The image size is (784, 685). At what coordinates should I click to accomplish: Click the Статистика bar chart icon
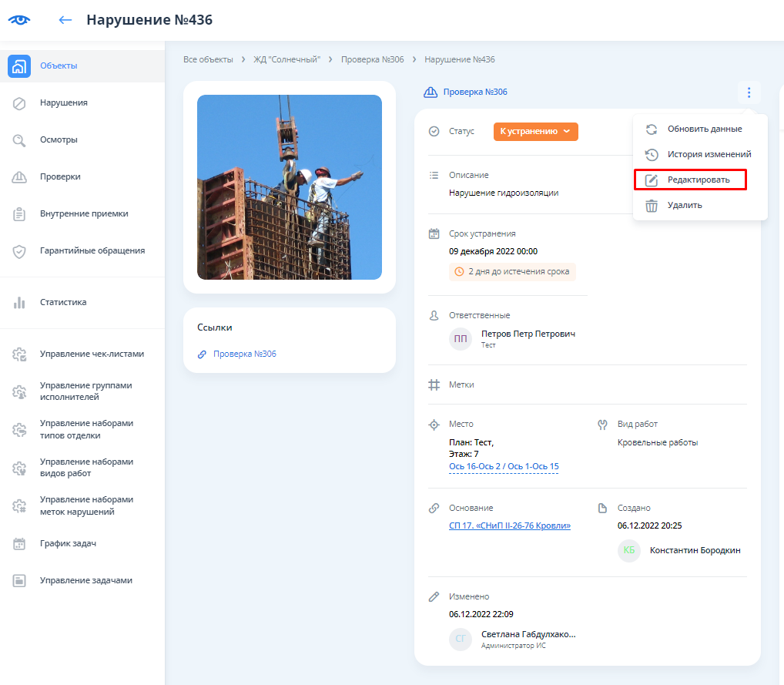click(x=19, y=303)
